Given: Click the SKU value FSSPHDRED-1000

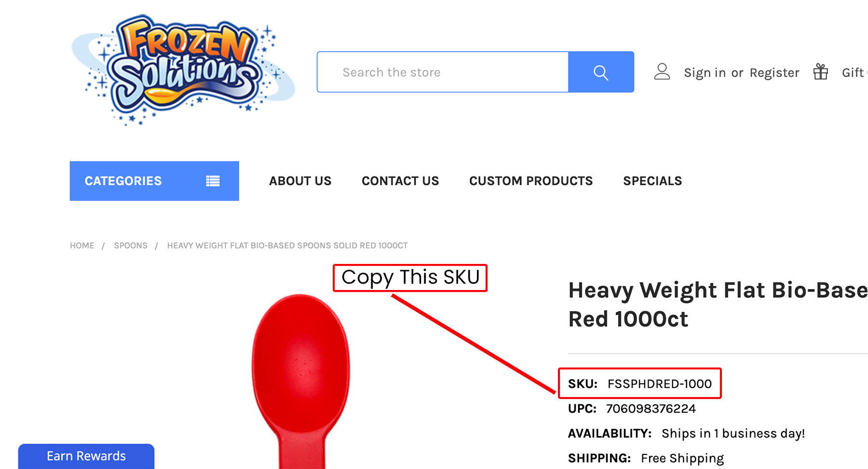Looking at the screenshot, I should [x=659, y=384].
